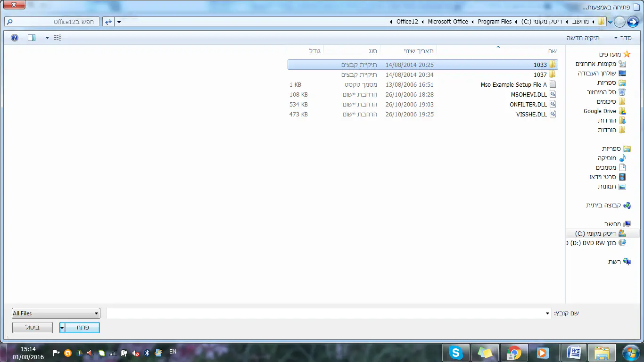Open the change view options dropdown arrow
The image size is (644, 362).
tap(47, 38)
